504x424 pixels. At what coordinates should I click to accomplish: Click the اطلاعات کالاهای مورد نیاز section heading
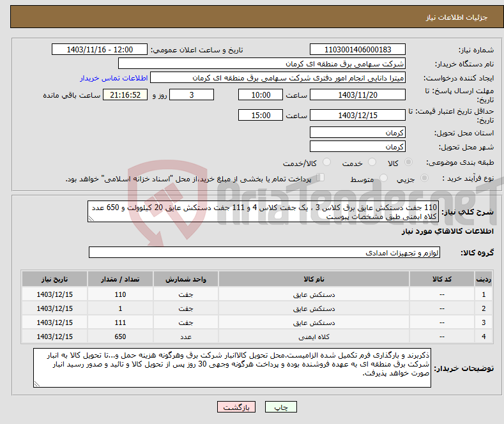(x=447, y=231)
